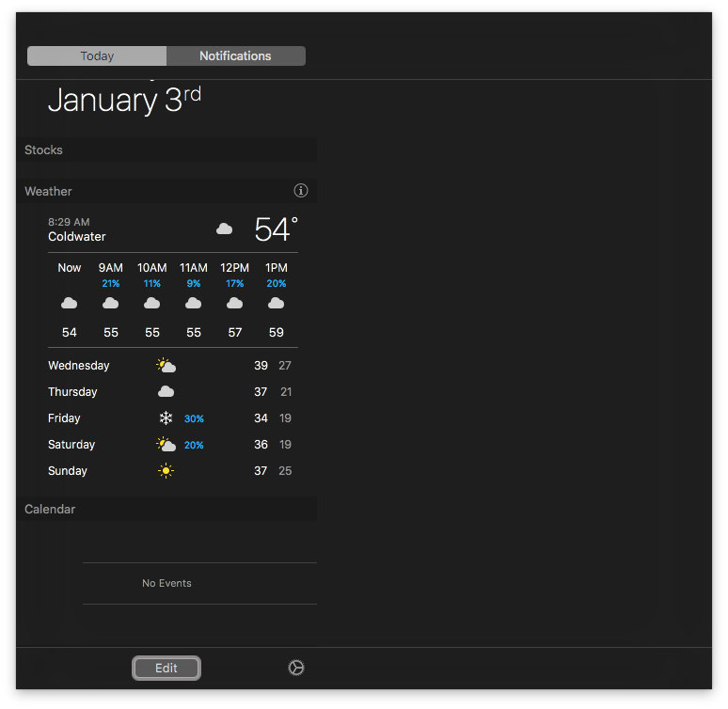Open Notification Center settings gear
Screen dimensions: 728x709
(295, 668)
